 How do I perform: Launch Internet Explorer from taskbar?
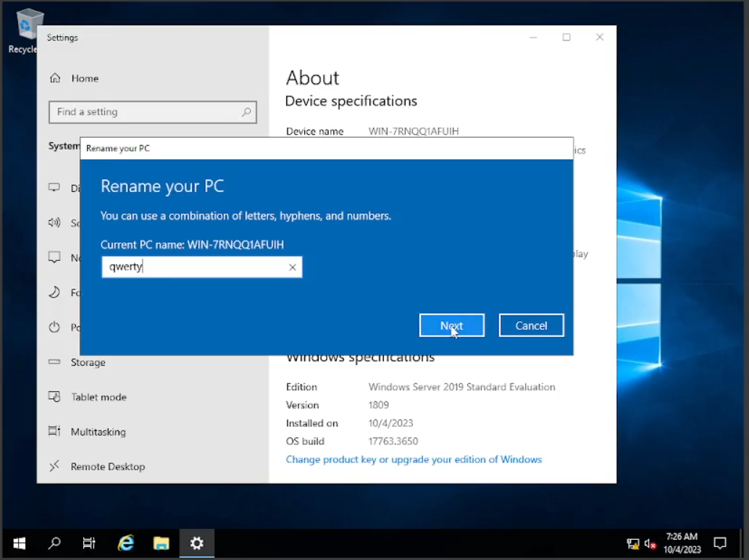(126, 543)
